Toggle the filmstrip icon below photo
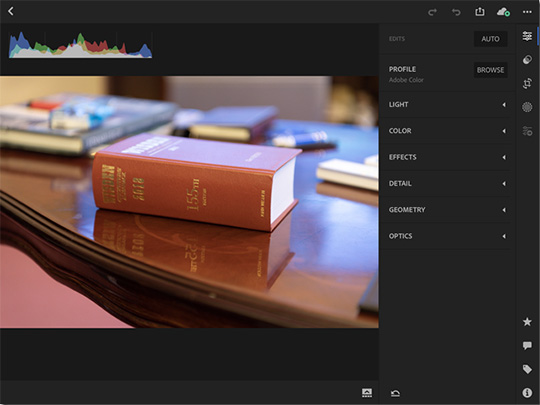Viewport: 540px width, 405px height. (367, 393)
